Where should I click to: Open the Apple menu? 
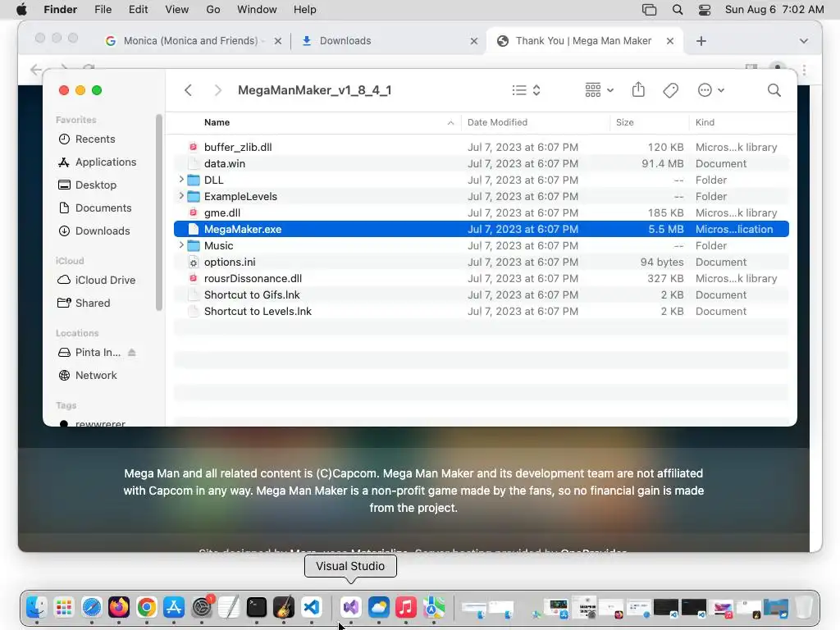[22, 10]
